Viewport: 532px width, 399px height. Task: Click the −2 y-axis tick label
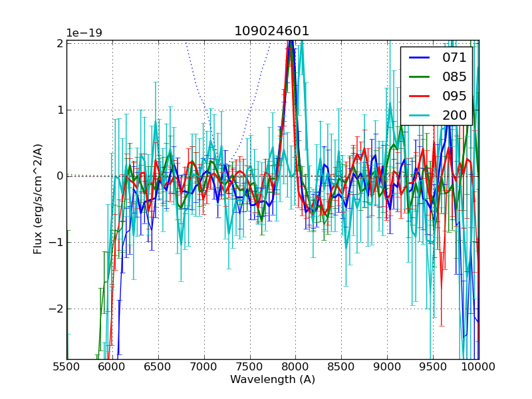[x=55, y=309]
